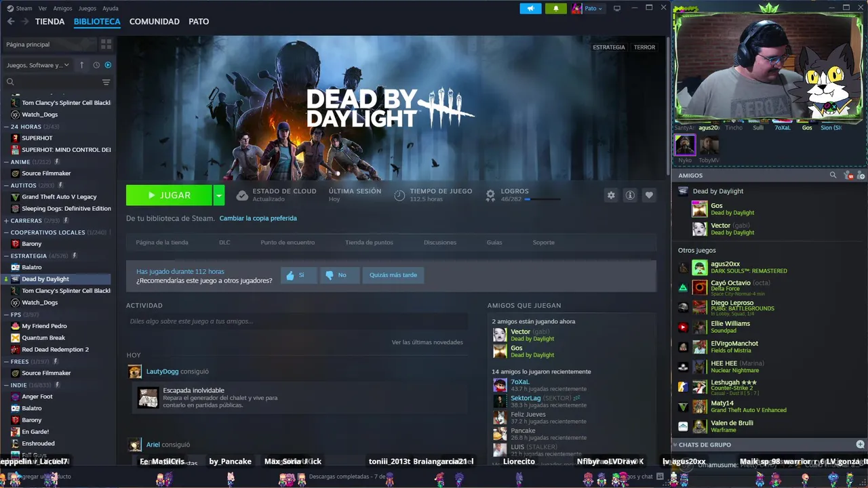
Task: Go back with the navigation arrow
Action: [11, 22]
